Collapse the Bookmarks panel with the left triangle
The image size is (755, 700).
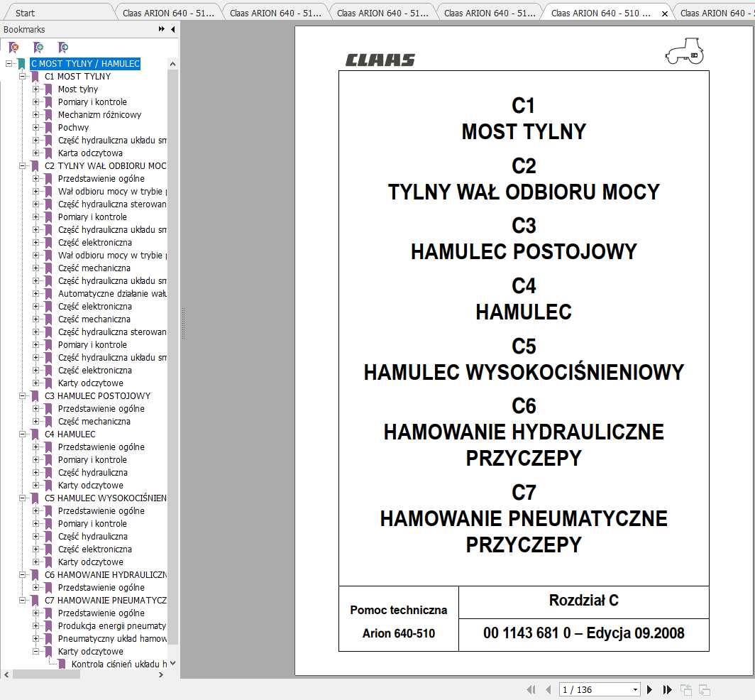click(173, 29)
